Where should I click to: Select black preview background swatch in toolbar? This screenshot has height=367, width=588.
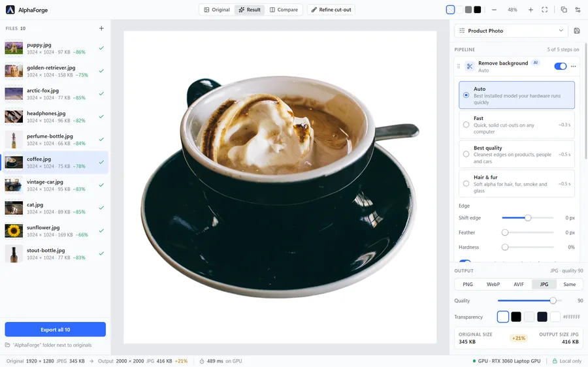tap(478, 10)
